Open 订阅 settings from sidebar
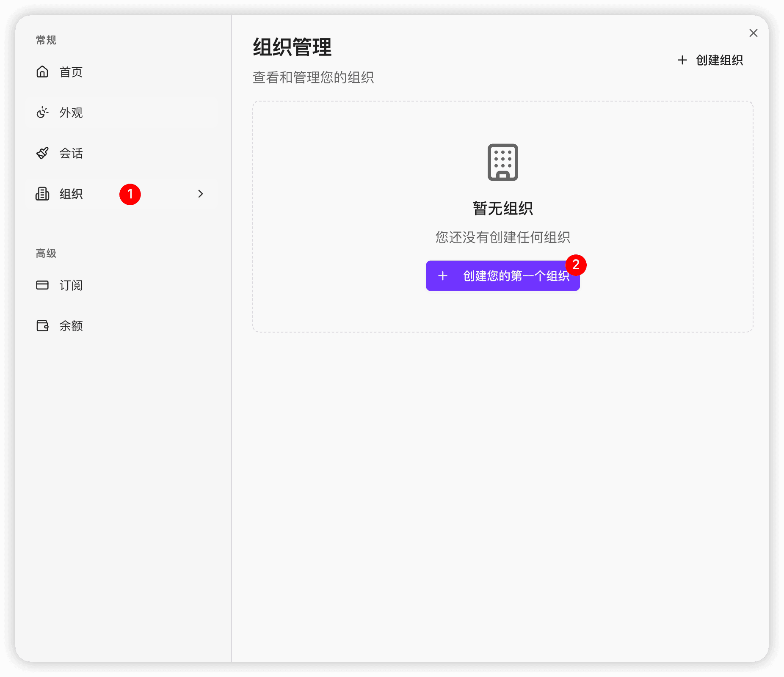Image resolution: width=784 pixels, height=677 pixels. [71, 285]
